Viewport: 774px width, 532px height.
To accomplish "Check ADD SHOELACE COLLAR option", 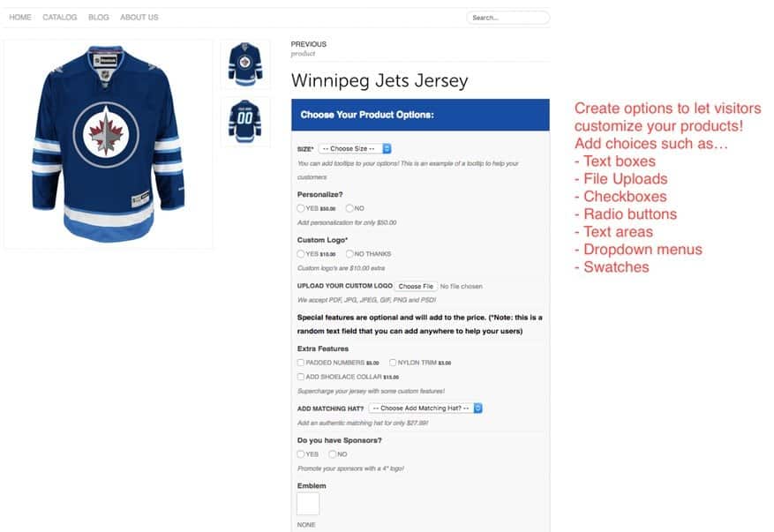I will 301,377.
